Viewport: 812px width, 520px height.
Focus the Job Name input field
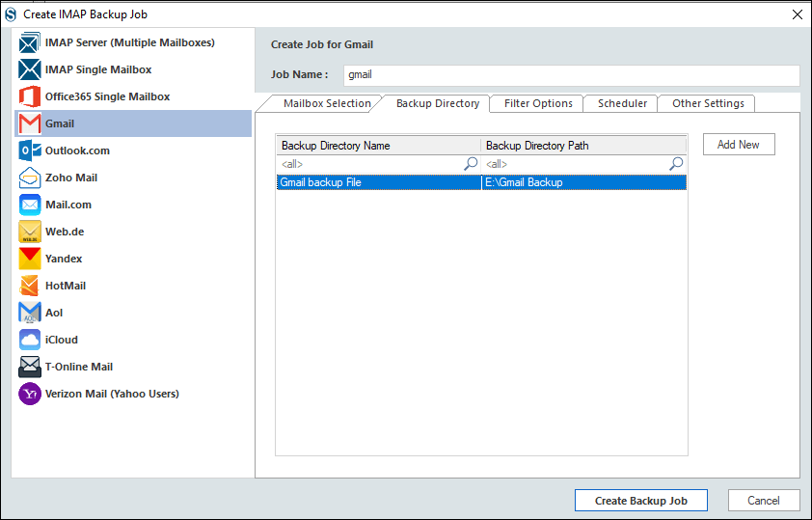572,75
